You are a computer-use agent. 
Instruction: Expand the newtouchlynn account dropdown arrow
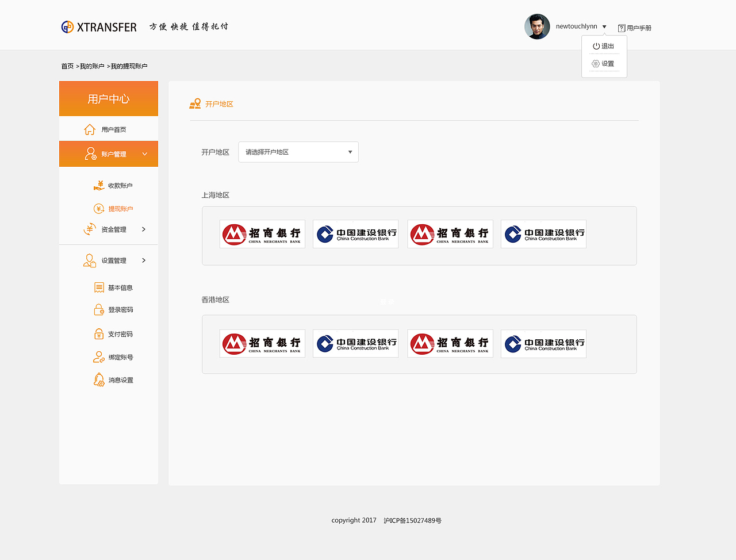604,27
